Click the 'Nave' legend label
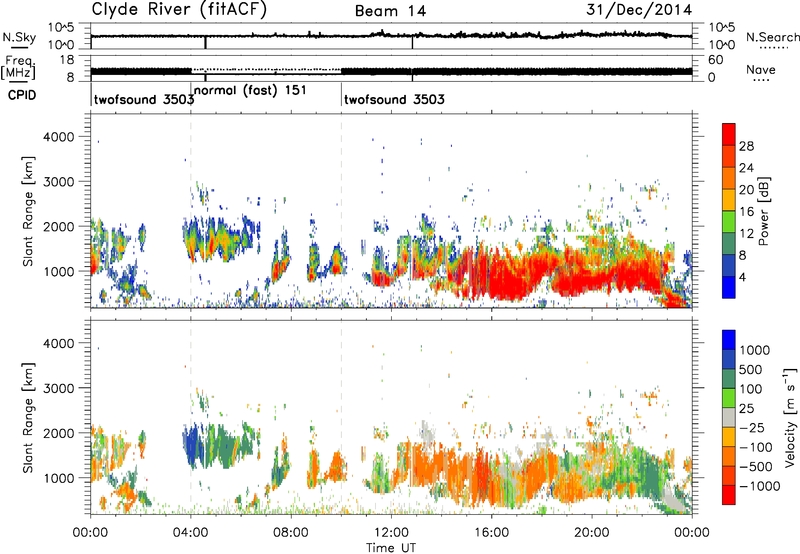800x554 pixels. (x=761, y=69)
